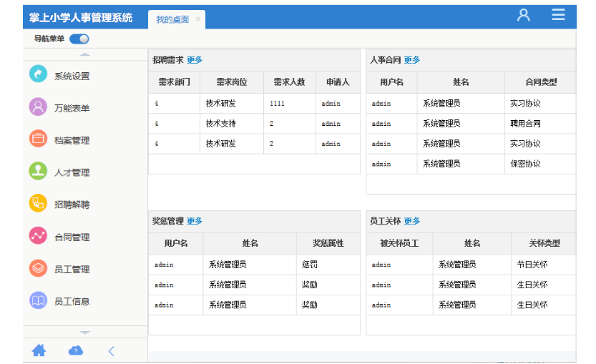Open the 招聘解聘 menu label

click(x=72, y=205)
